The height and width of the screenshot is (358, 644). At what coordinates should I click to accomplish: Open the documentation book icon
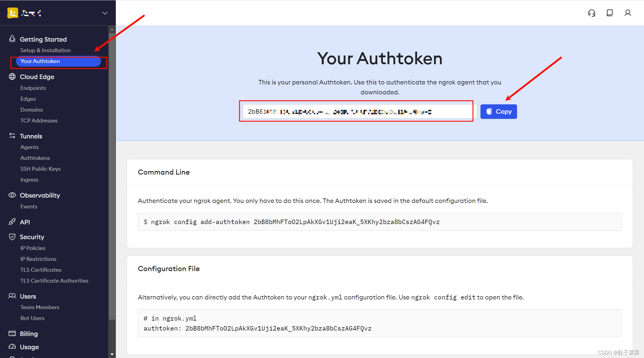tap(610, 13)
